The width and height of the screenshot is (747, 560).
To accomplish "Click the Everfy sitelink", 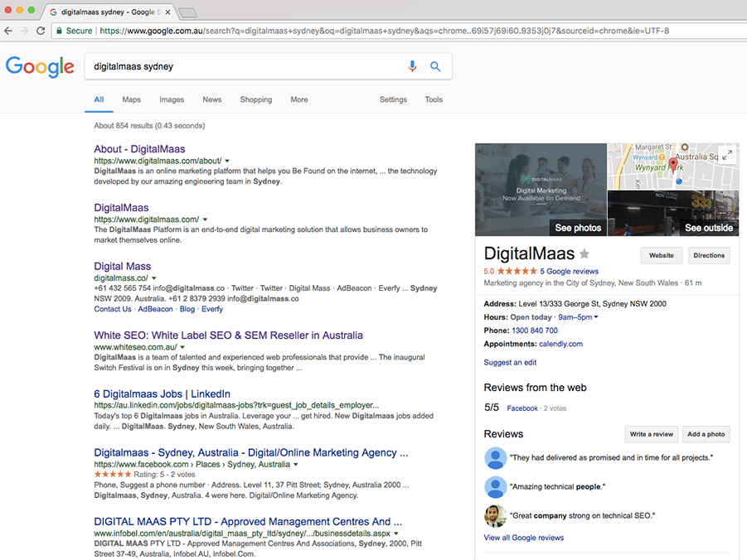I will pyautogui.click(x=212, y=309).
